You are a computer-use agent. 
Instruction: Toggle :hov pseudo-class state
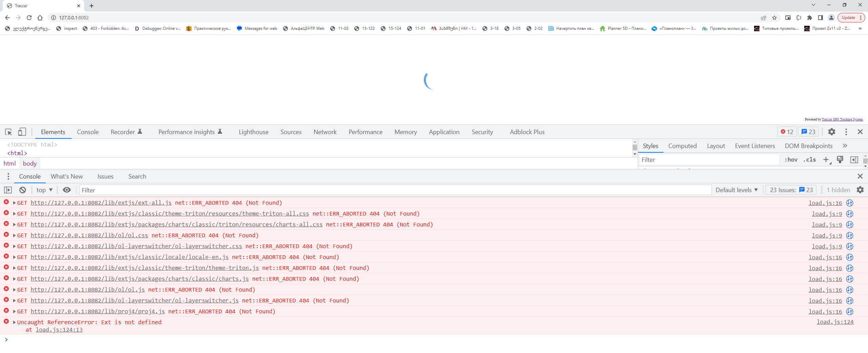pos(791,160)
